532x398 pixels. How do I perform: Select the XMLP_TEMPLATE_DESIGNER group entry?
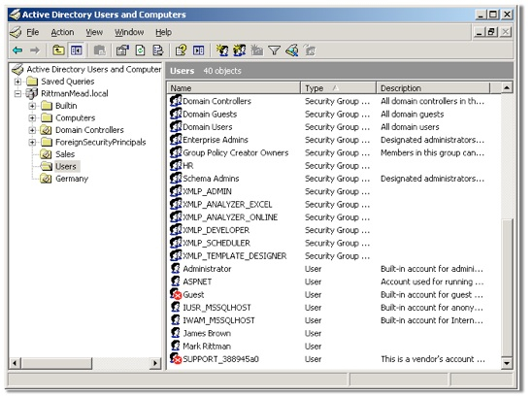(x=235, y=256)
